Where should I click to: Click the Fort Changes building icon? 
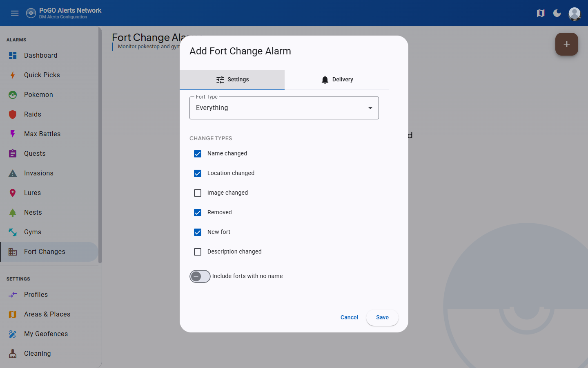[13, 252]
